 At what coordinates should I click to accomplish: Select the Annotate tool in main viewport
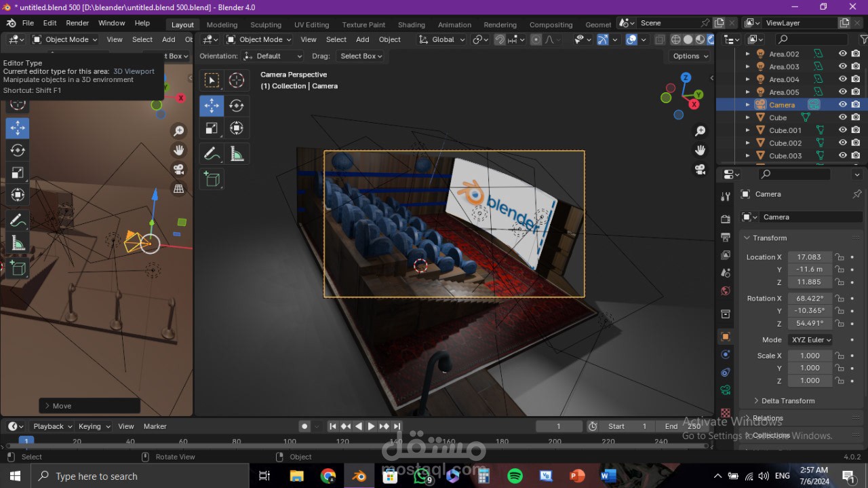click(212, 154)
